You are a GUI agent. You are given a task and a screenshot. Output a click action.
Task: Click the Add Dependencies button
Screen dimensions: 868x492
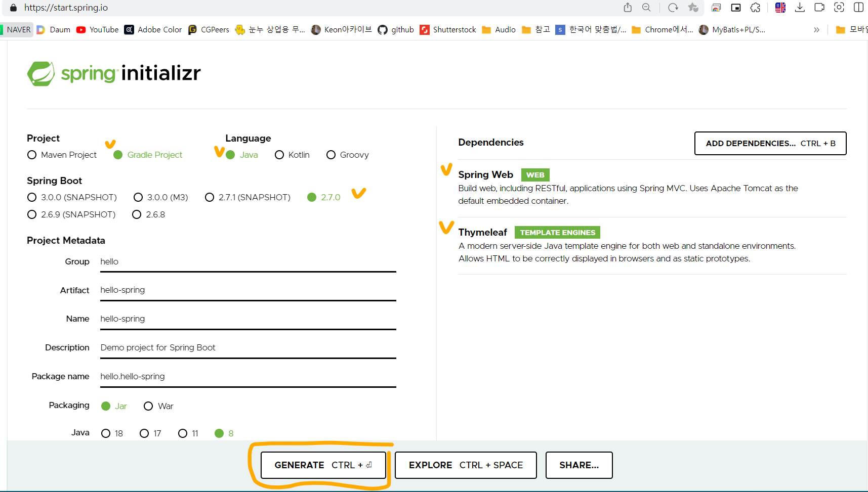coord(770,144)
